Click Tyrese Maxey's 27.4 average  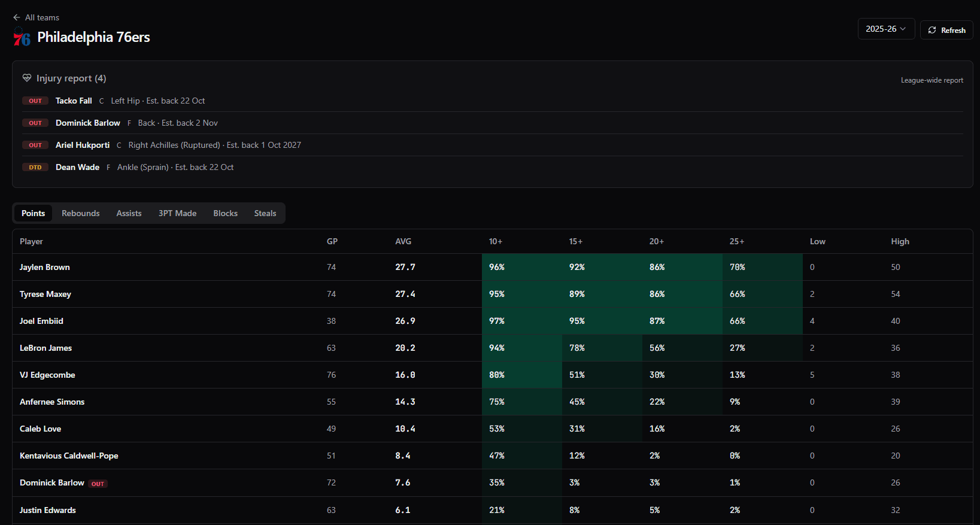pyautogui.click(x=405, y=294)
